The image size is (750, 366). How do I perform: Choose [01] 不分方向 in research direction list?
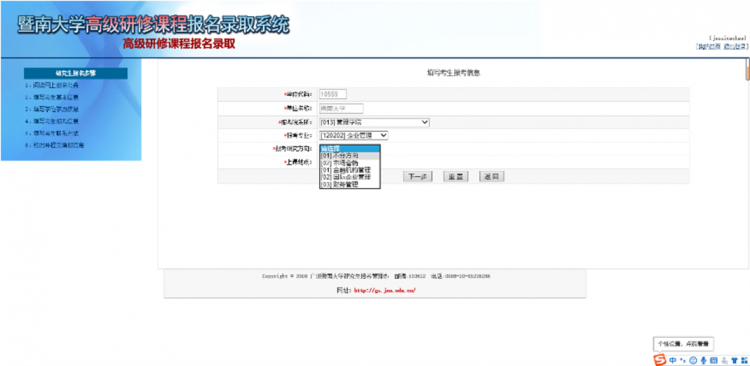coord(350,156)
